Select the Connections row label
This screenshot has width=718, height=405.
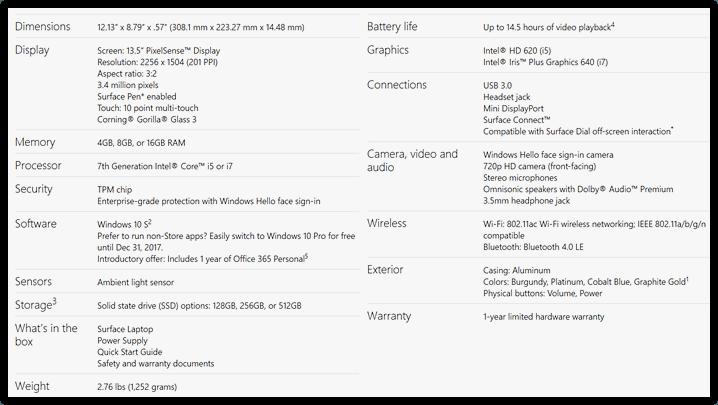pyautogui.click(x=397, y=85)
